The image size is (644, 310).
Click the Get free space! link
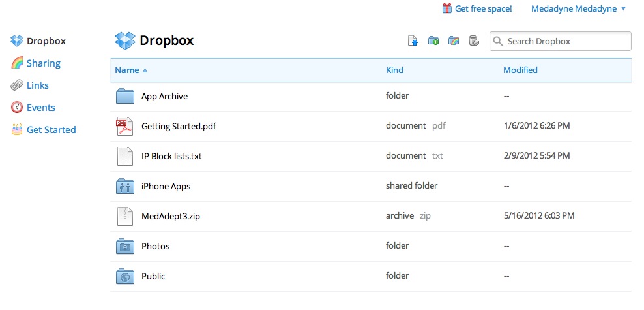[x=483, y=8]
